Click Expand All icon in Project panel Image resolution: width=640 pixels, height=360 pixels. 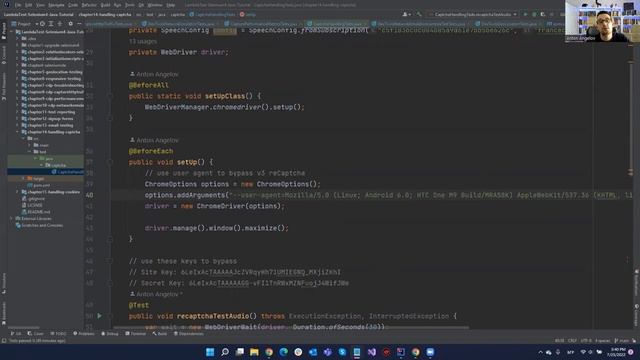(x=51, y=24)
